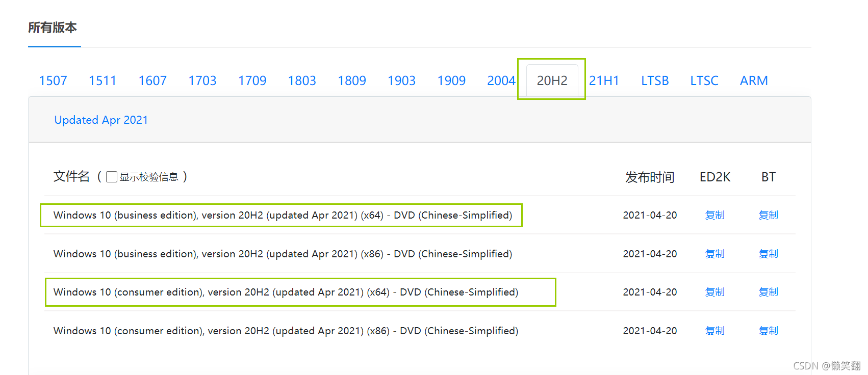Select business edition x86 file name
Image resolution: width=868 pixels, height=375 pixels.
pos(283,254)
